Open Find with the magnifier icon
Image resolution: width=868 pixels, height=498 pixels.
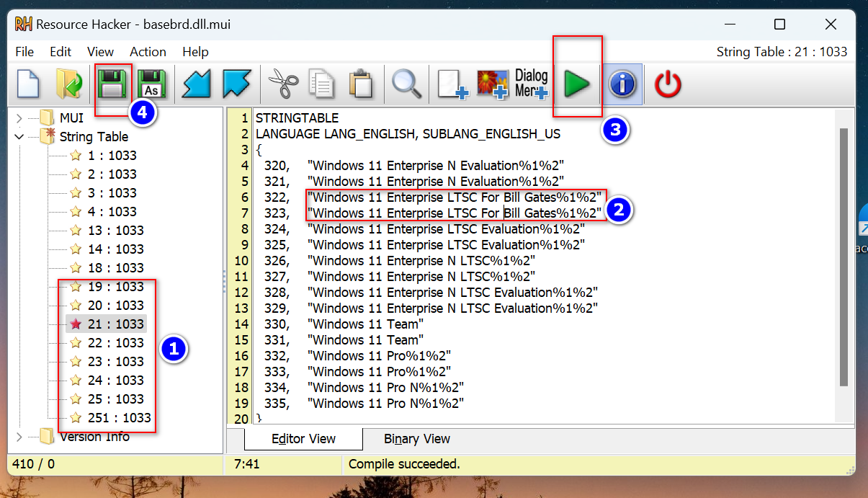(406, 84)
